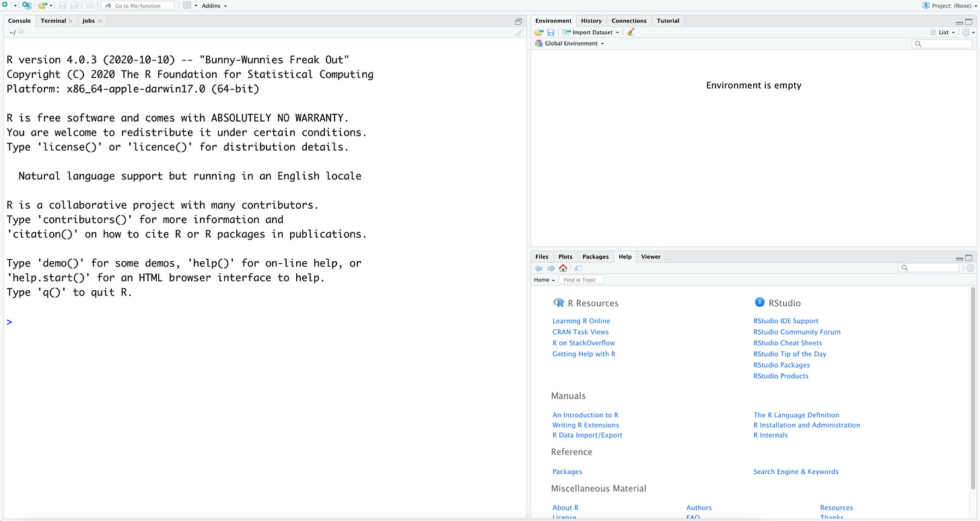The width and height of the screenshot is (980, 521).
Task: Click the view working directory arrow icon
Action: coord(22,32)
